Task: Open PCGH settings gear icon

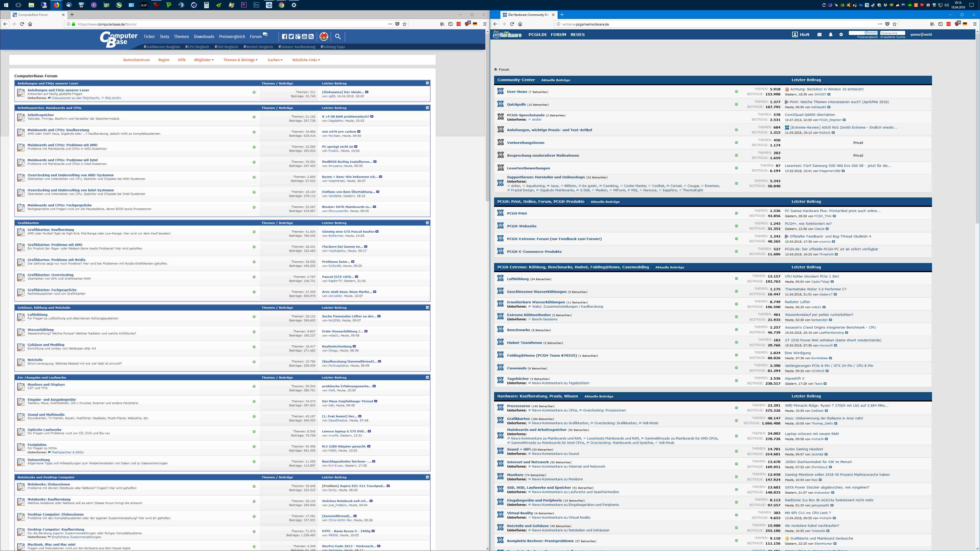Action: pyautogui.click(x=841, y=35)
